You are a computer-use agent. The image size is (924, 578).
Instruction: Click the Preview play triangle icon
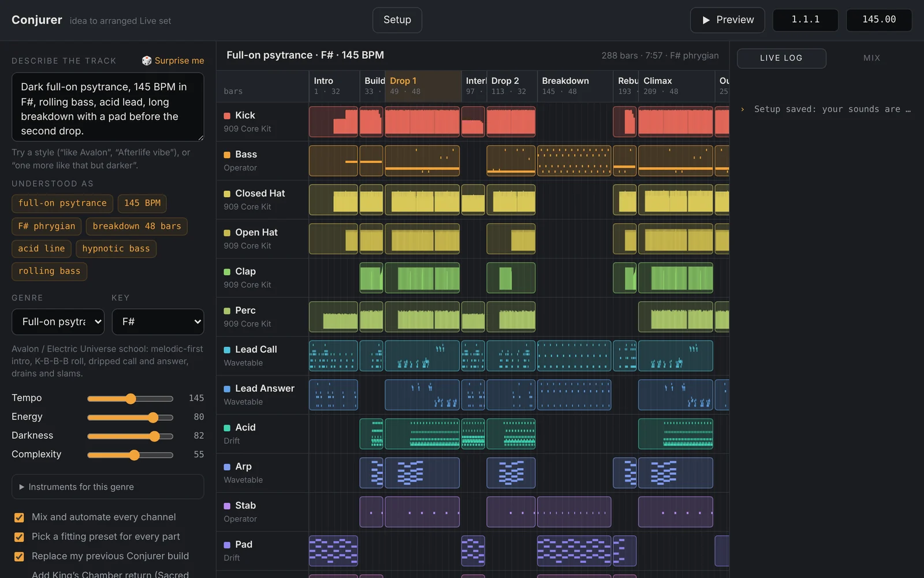coord(706,20)
